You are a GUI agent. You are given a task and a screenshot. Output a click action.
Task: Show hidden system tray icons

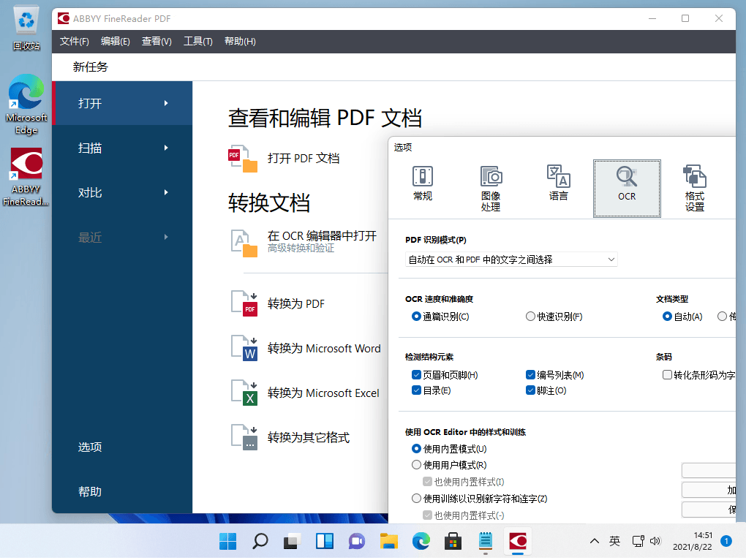click(x=594, y=541)
